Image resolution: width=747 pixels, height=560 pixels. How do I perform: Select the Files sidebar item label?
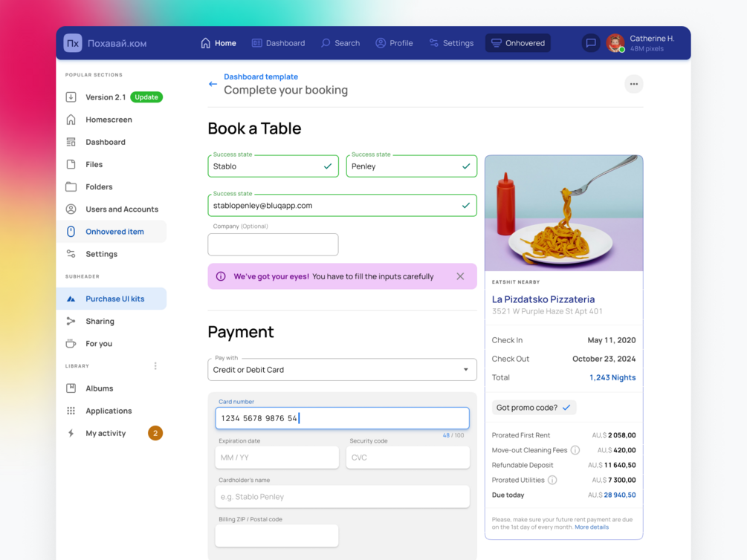pyautogui.click(x=94, y=164)
